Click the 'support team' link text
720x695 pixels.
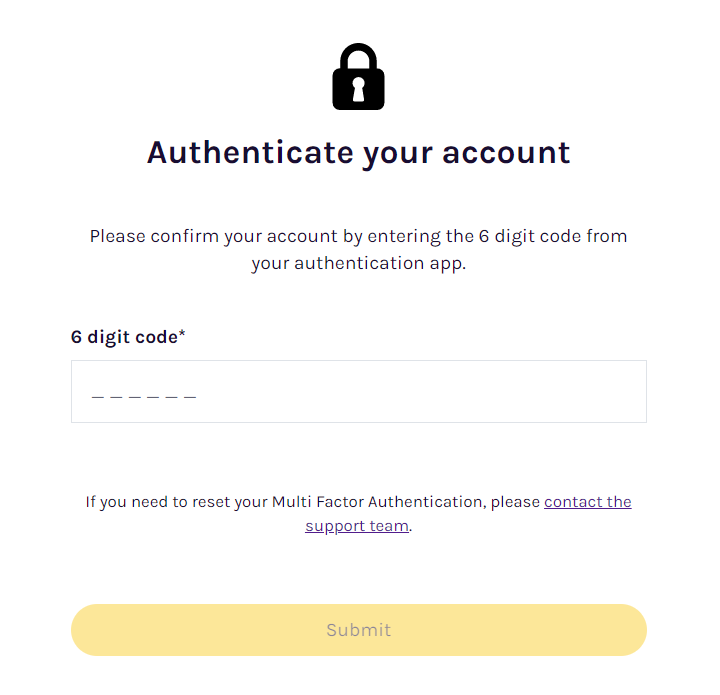click(357, 526)
